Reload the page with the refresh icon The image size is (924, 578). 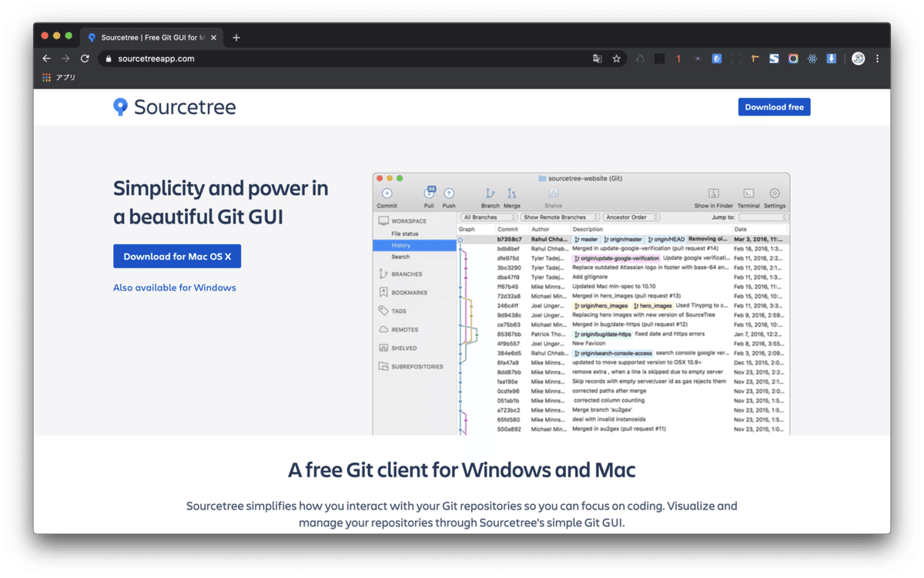[x=85, y=59]
